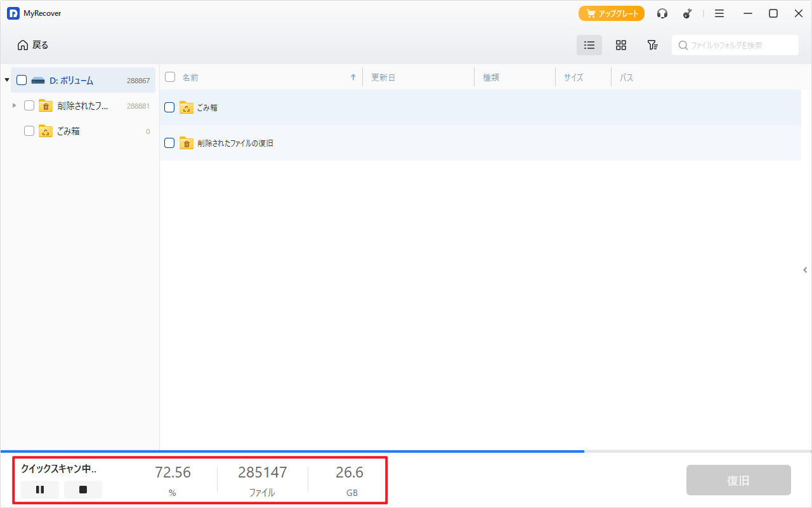812x508 pixels.
Task: Stop the quick scan
Action: coord(83,490)
